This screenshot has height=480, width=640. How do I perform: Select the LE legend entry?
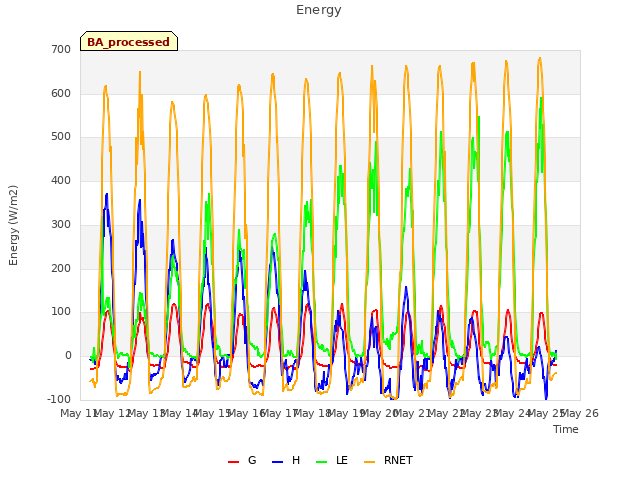(332, 460)
